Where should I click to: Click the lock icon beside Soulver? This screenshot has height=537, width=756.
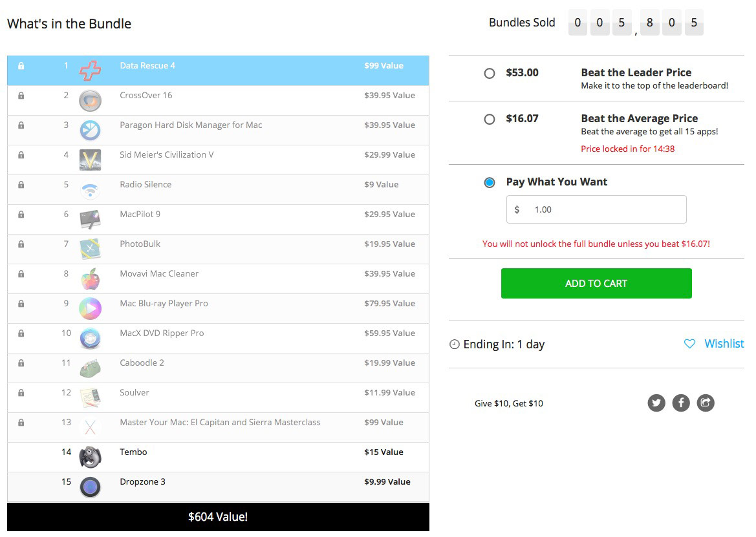(x=21, y=392)
